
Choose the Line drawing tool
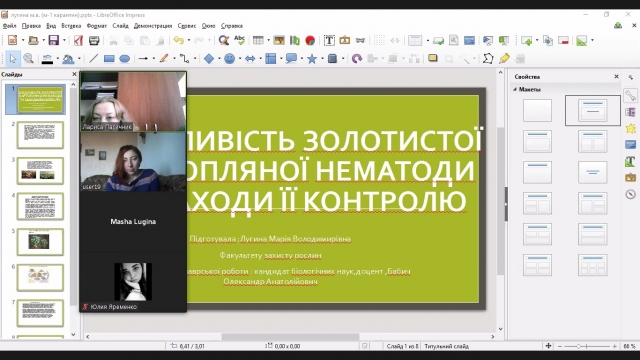(x=93, y=58)
